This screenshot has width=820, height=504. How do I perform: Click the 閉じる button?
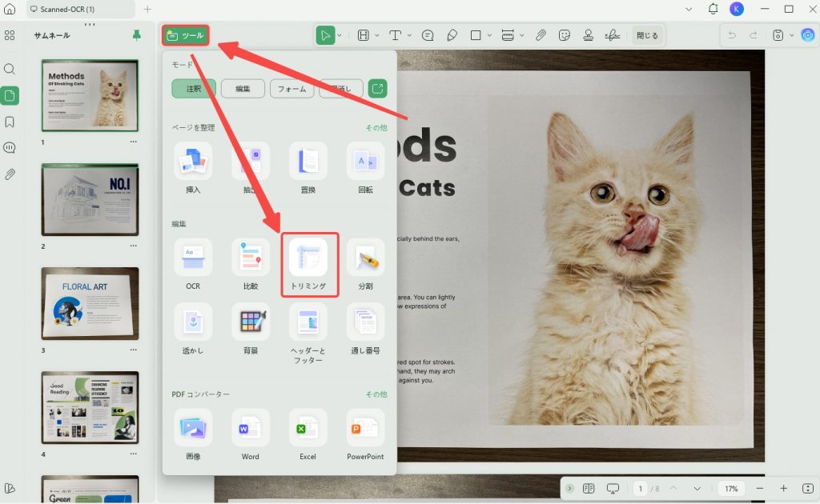(647, 35)
